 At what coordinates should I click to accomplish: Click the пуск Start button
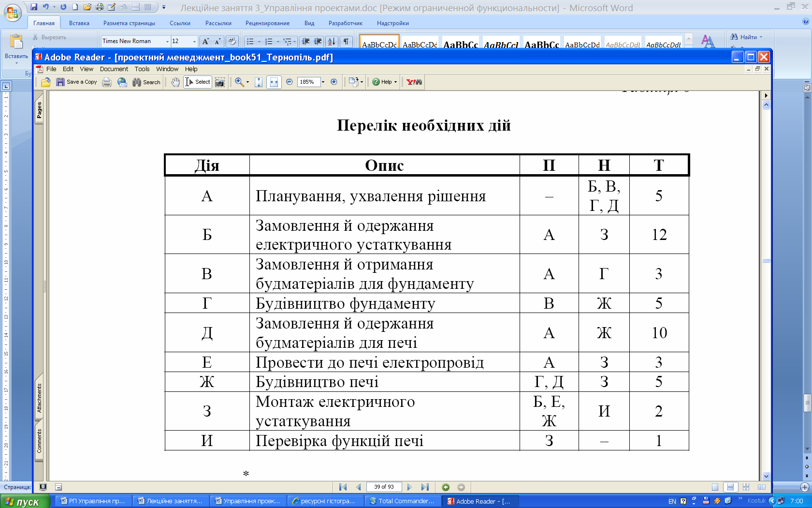pos(25,502)
